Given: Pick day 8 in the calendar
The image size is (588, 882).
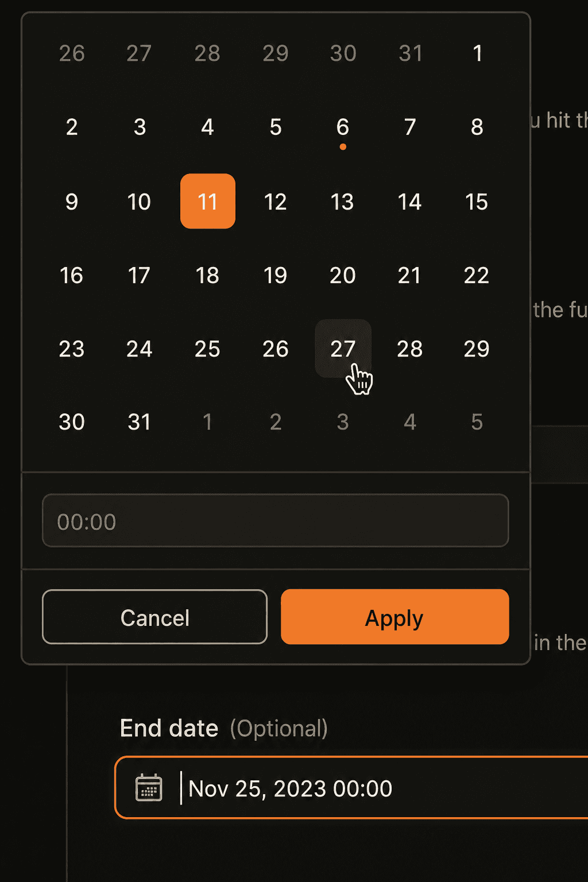Looking at the screenshot, I should [x=477, y=127].
